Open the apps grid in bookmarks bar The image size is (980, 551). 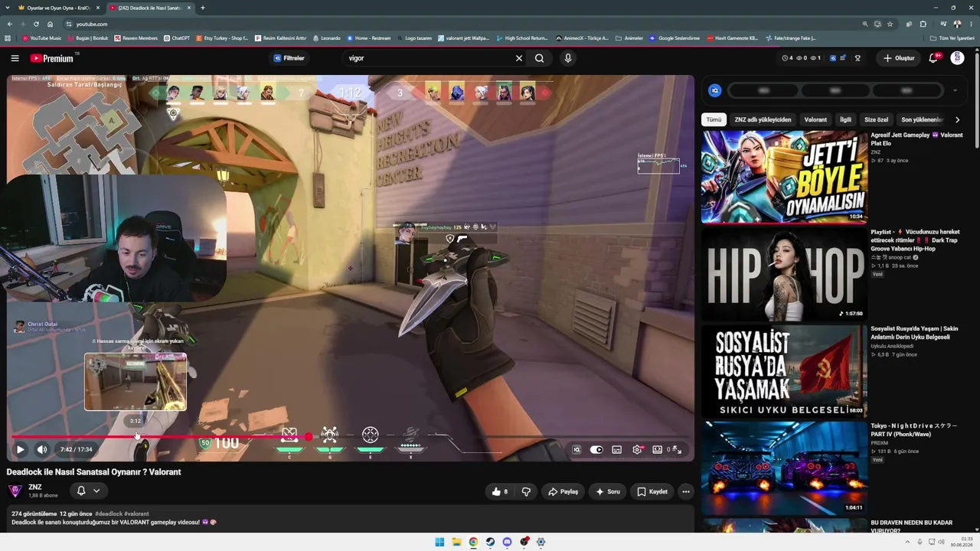coord(8,37)
